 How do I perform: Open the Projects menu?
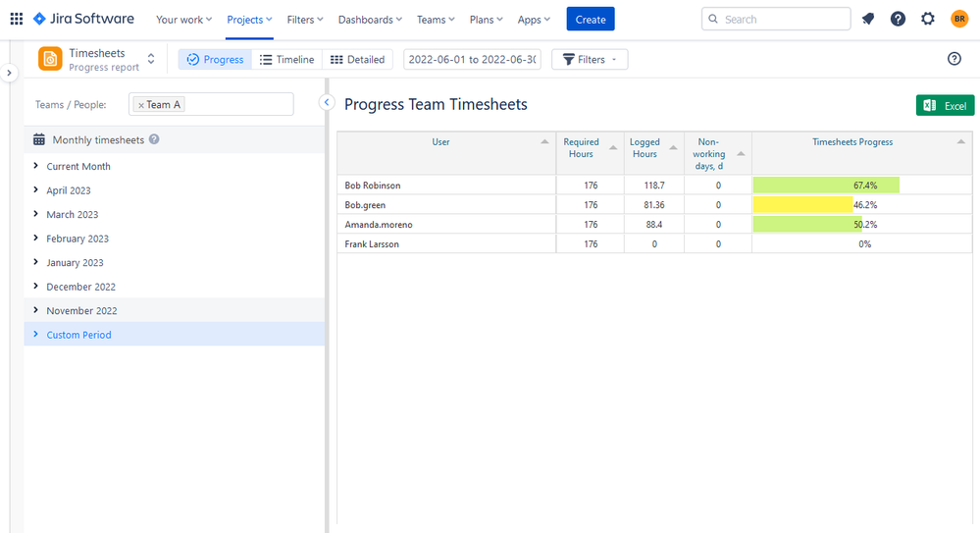[x=249, y=20]
